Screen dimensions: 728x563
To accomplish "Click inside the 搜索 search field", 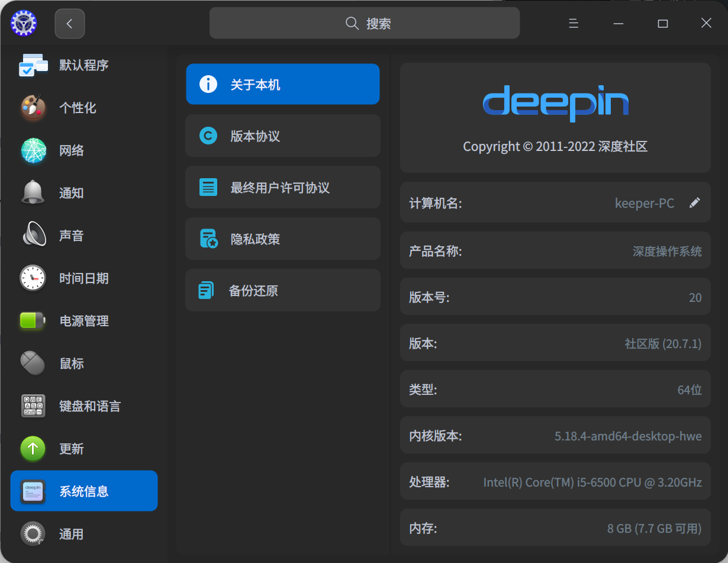I will (x=365, y=23).
